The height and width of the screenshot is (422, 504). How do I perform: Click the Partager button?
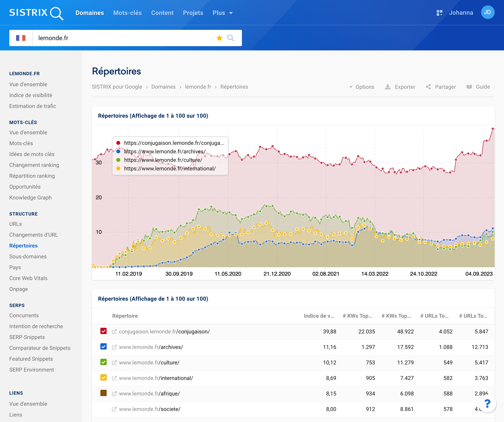click(x=441, y=87)
